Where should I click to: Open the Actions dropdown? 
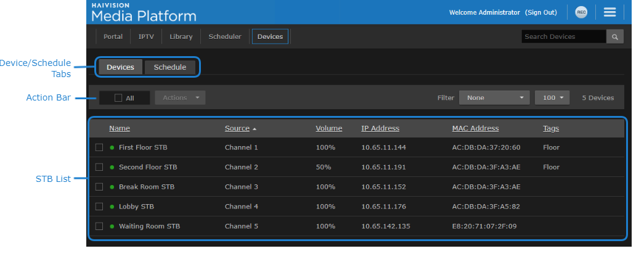point(180,97)
